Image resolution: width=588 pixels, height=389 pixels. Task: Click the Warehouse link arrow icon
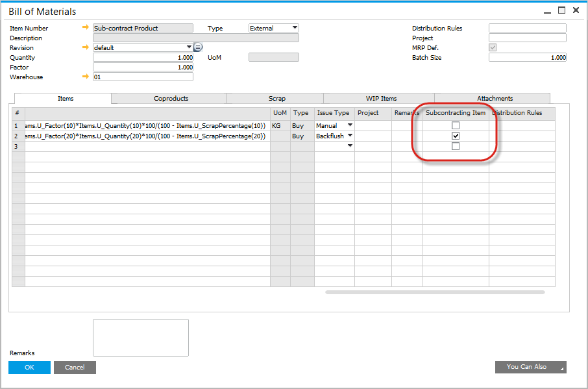(85, 77)
